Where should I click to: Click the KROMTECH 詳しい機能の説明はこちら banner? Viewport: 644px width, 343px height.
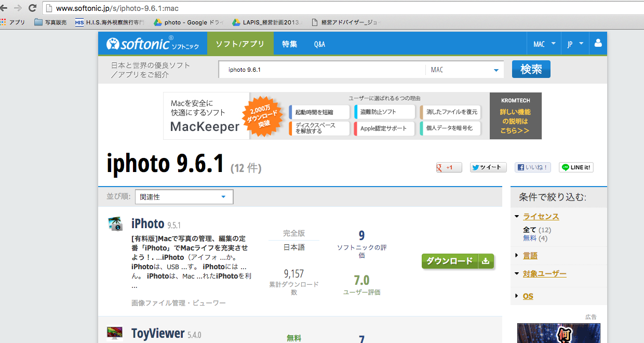tap(516, 116)
